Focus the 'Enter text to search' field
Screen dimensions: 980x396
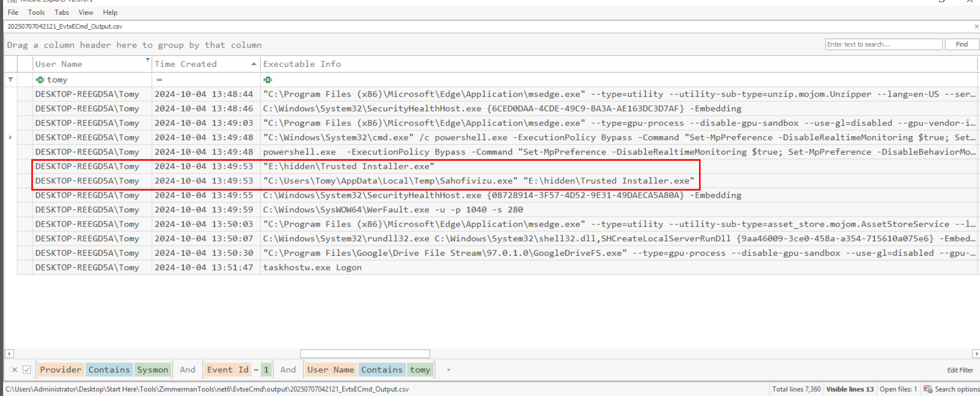tap(883, 45)
